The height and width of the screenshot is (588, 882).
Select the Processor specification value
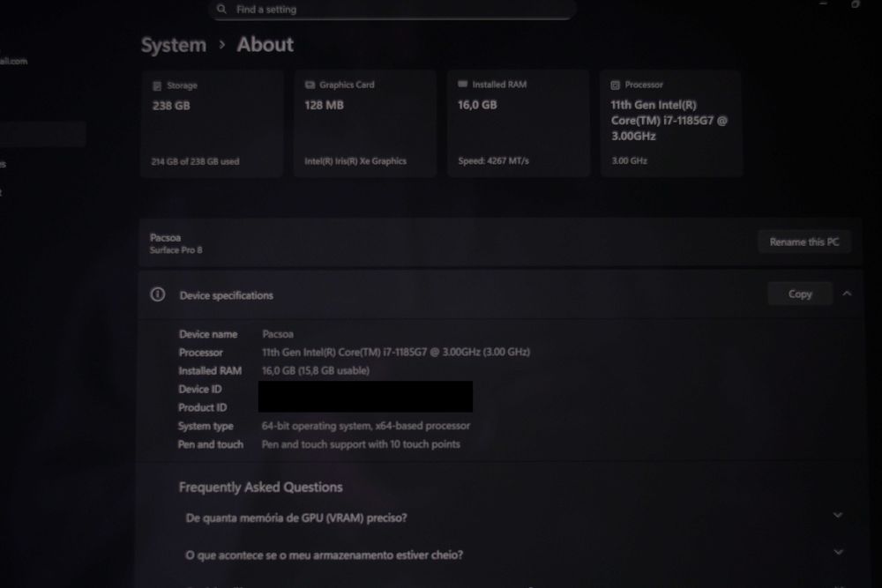(x=396, y=352)
